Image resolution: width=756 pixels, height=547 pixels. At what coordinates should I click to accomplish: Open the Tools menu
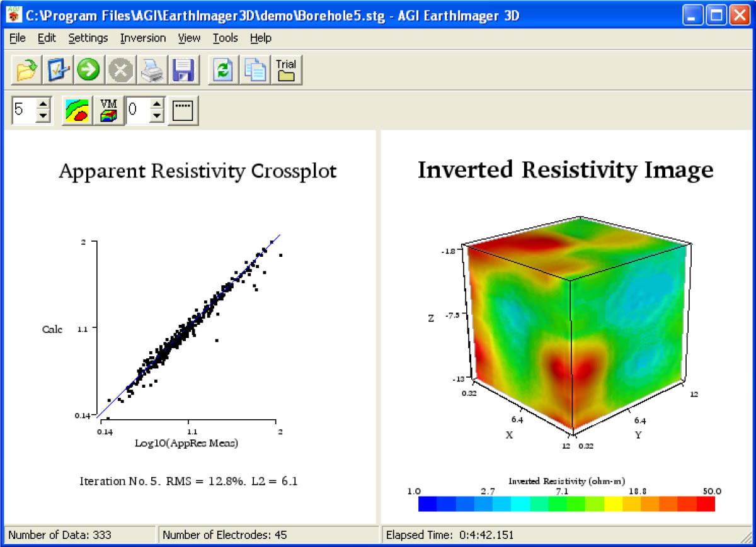click(225, 38)
